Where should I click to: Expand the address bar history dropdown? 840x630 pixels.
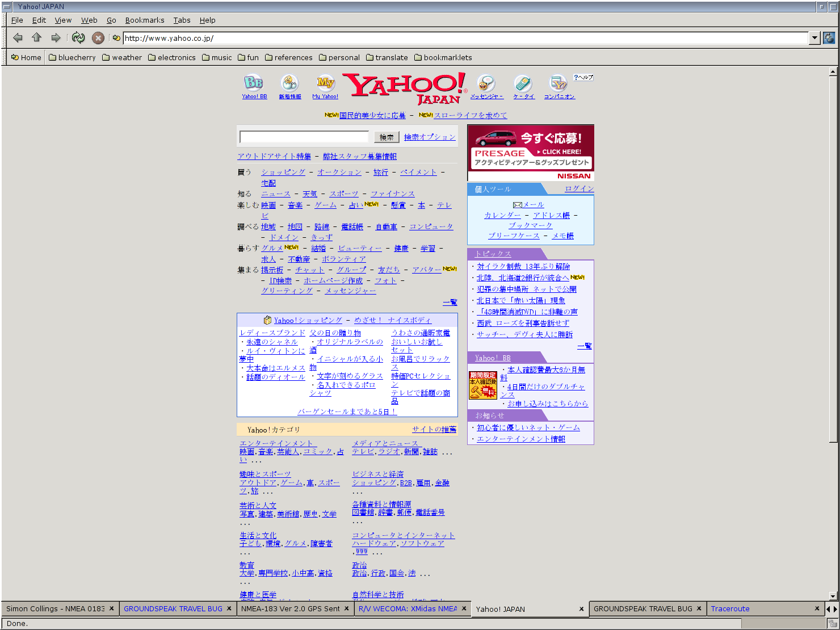(815, 38)
